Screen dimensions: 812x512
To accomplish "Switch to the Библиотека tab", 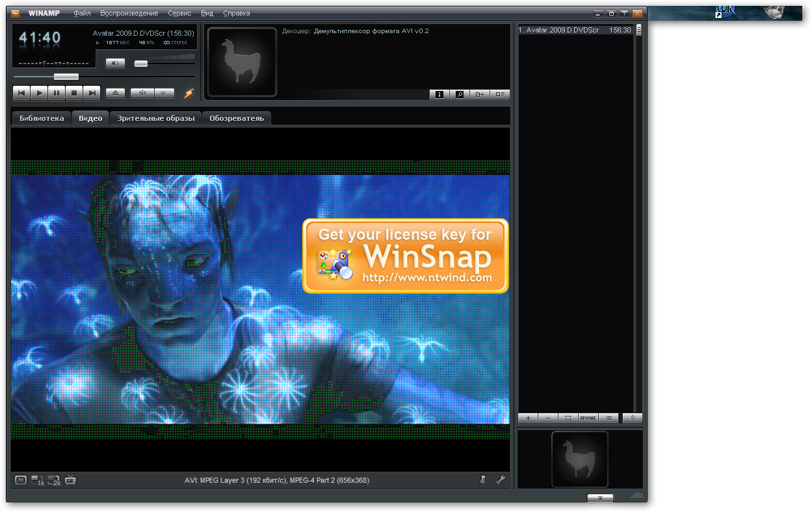I will pos(42,118).
